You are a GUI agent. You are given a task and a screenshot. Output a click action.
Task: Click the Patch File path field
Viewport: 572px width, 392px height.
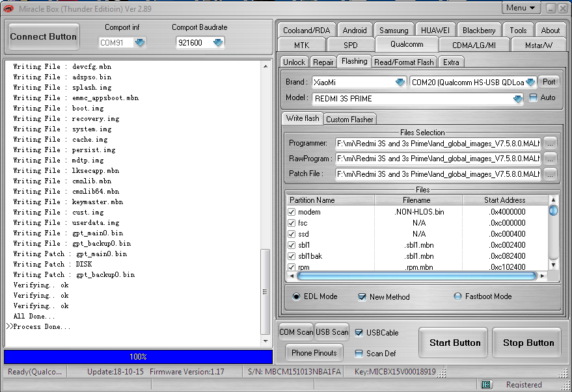(438, 174)
